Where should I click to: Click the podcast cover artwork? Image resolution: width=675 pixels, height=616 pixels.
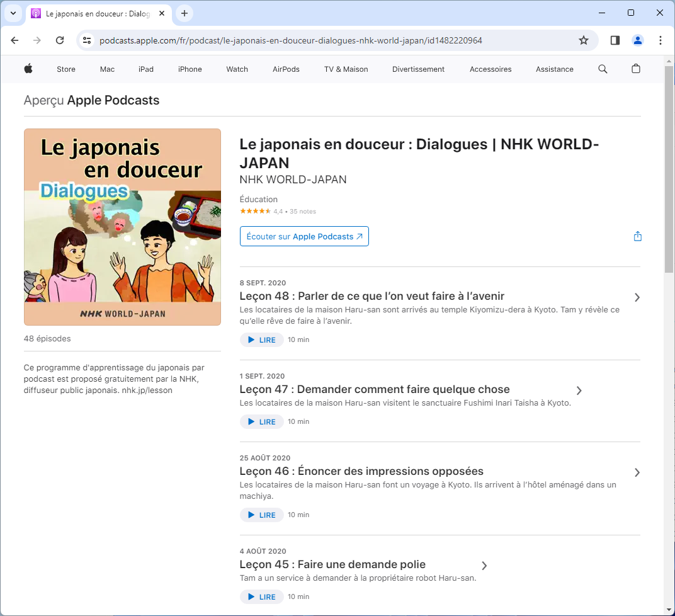(x=122, y=227)
